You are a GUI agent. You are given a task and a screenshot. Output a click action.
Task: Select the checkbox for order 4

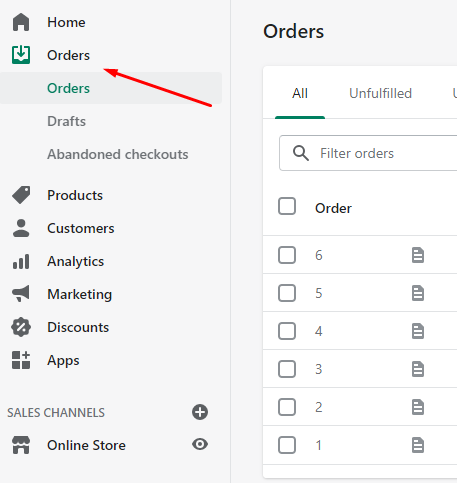(x=287, y=331)
